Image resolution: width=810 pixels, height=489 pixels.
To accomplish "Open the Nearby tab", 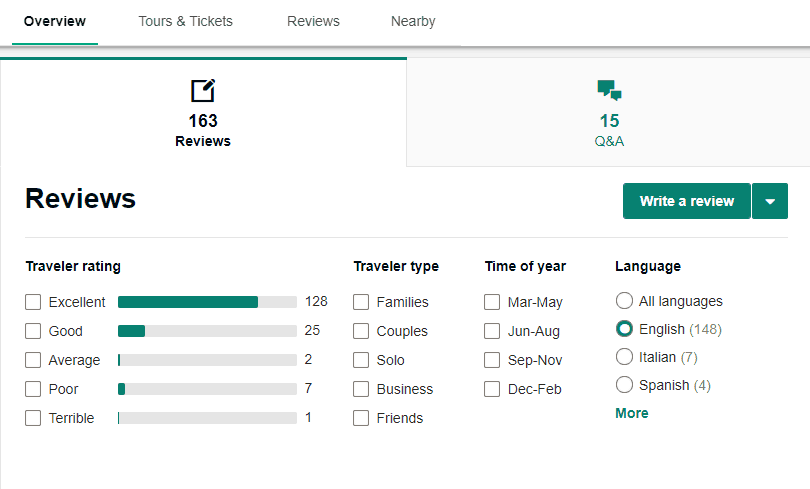I will [413, 21].
